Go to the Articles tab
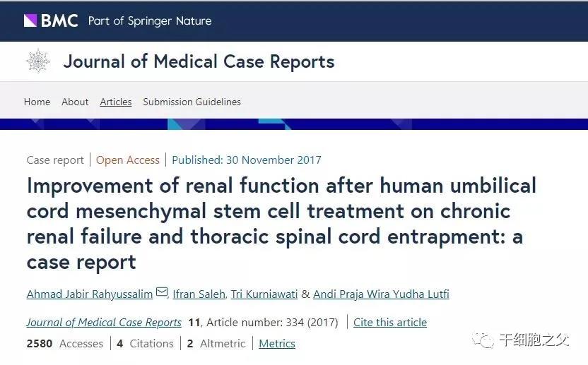 click(116, 102)
